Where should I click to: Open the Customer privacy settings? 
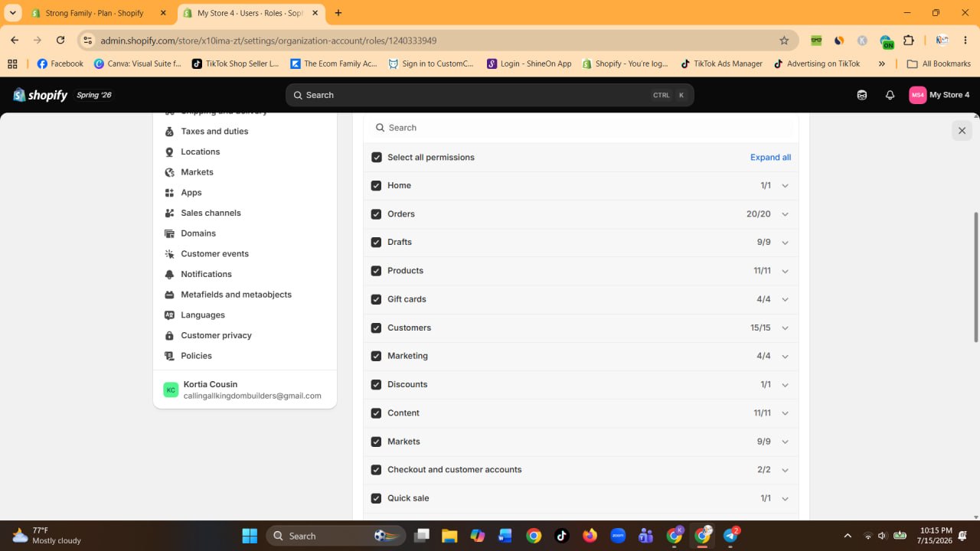tap(216, 335)
